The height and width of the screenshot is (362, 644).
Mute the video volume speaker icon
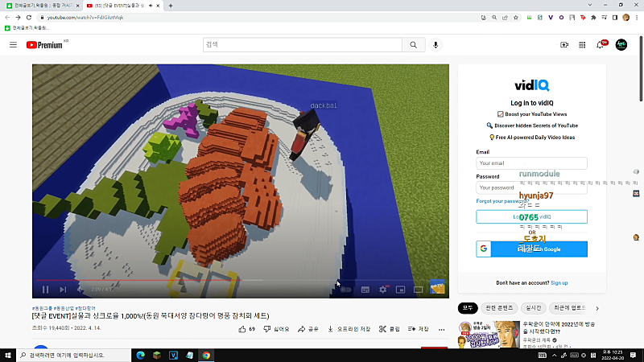tap(80, 290)
